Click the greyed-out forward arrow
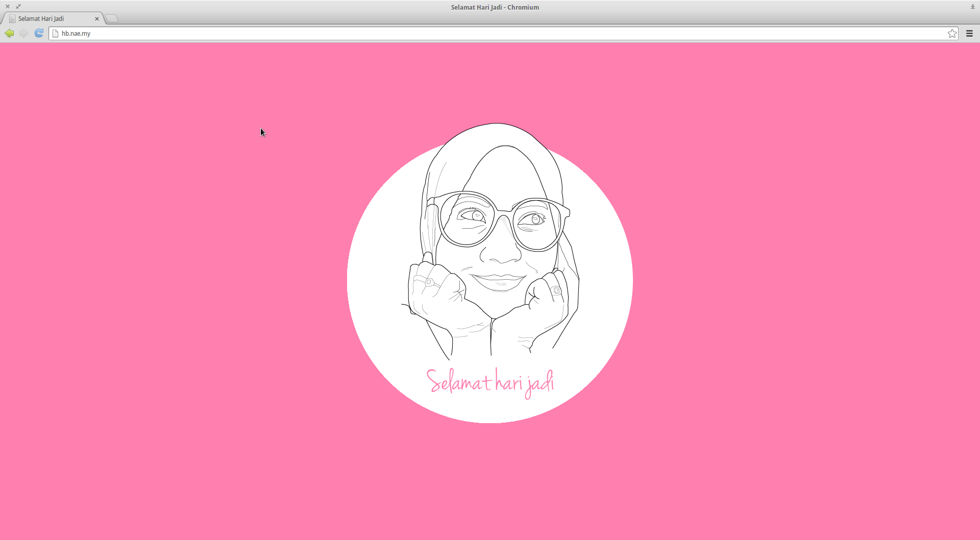Viewport: 980px width, 540px height. 23,33
